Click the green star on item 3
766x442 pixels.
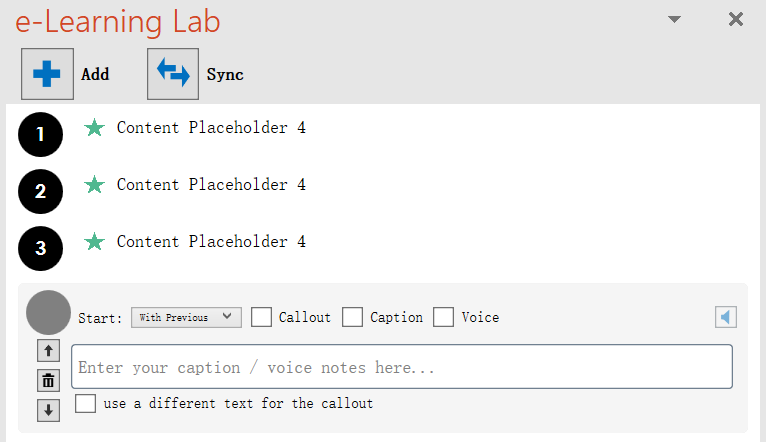tap(94, 242)
